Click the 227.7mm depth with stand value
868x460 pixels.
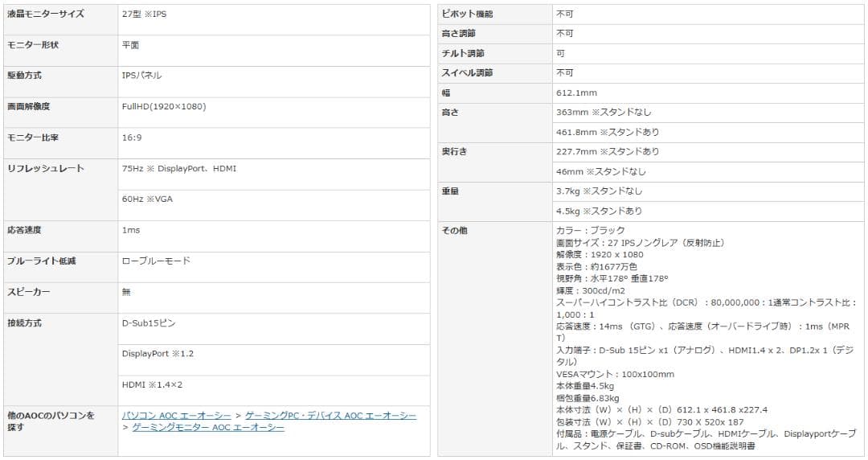(608, 151)
